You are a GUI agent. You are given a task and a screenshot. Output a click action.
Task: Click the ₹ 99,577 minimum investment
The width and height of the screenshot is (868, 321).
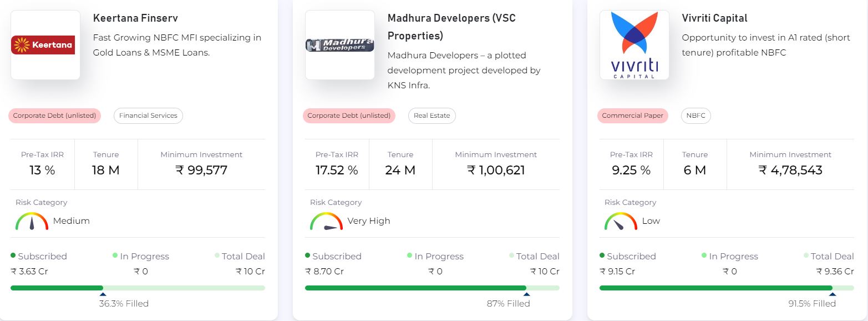[201, 170]
